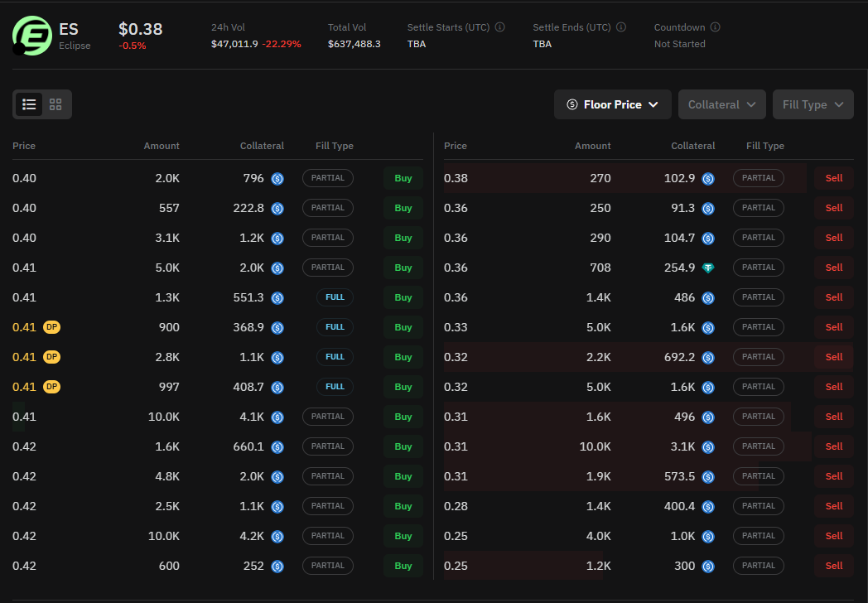Click the USDC icon on the 0.38 sell row

708,178
